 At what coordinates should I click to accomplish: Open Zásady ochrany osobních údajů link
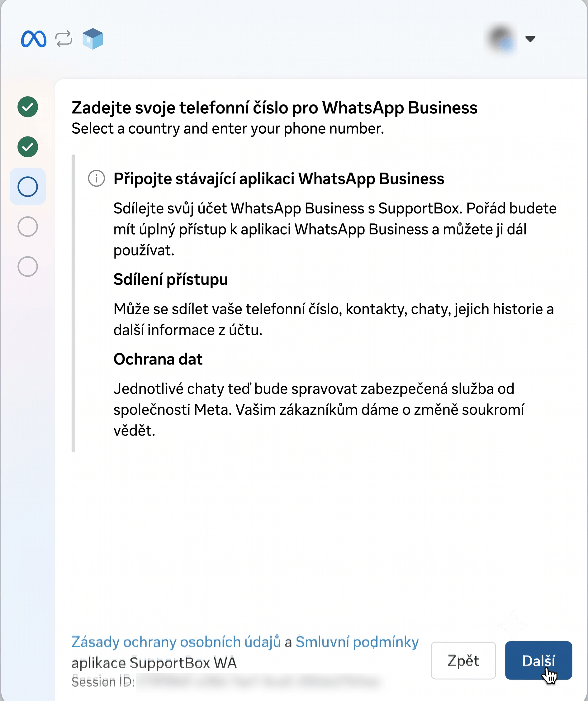[176, 642]
